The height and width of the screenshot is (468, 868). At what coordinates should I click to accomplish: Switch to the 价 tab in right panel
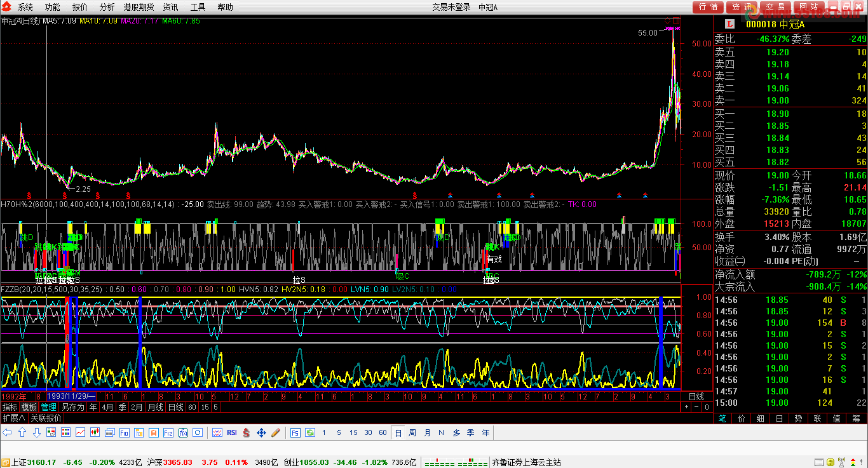point(742,418)
